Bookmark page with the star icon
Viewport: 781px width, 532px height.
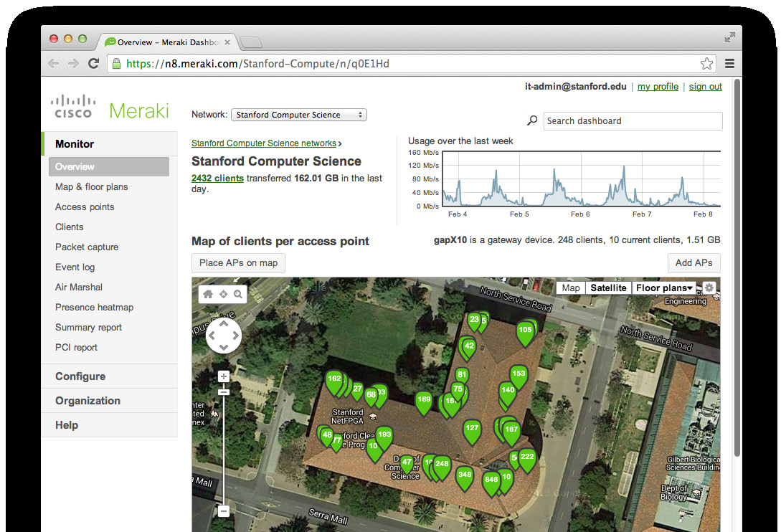pos(706,64)
